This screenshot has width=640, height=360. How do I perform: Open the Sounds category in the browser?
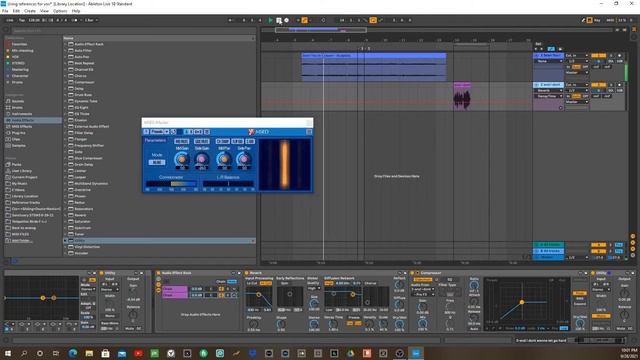18,101
